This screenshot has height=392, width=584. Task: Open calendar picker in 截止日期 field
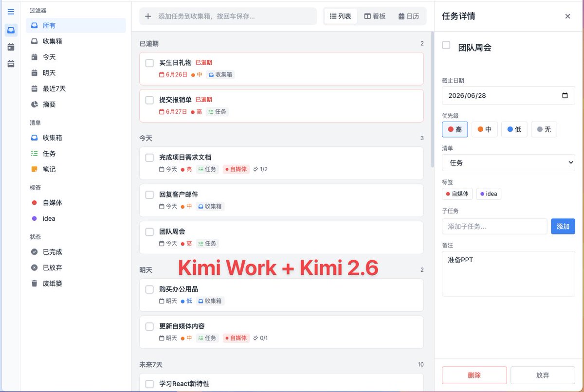coord(565,96)
